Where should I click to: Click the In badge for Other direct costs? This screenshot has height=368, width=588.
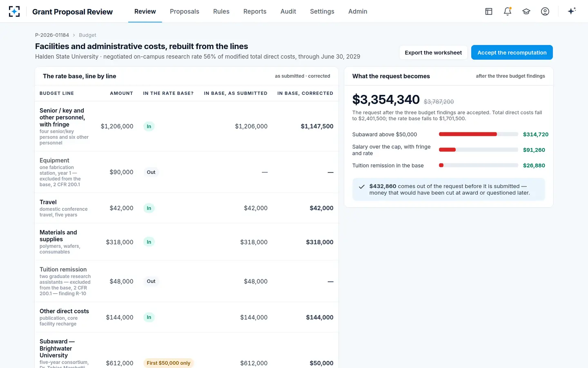pos(149,317)
